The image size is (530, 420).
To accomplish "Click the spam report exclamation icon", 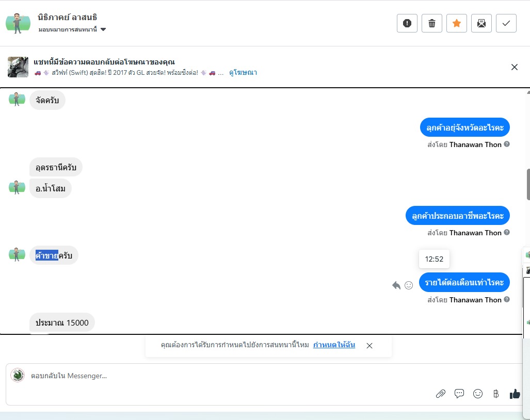I will coord(407,23).
